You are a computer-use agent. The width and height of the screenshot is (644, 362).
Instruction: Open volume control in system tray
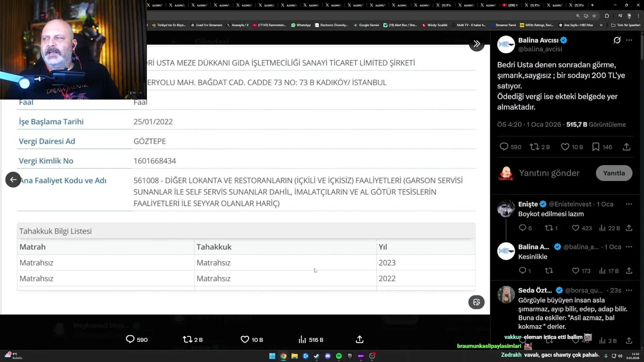pos(620,356)
